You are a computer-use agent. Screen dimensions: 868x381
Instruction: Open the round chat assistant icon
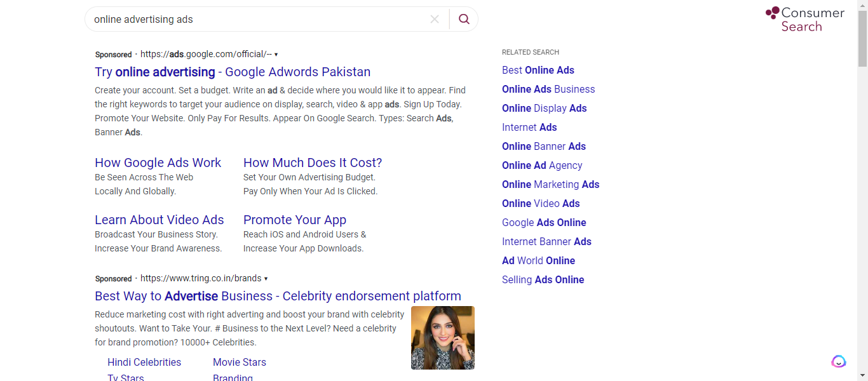point(839,361)
